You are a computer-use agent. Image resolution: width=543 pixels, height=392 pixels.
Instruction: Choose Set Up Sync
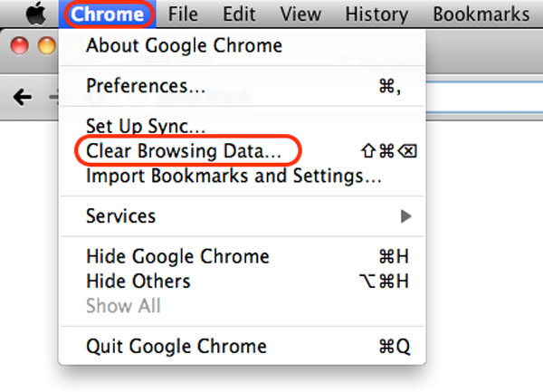146,126
